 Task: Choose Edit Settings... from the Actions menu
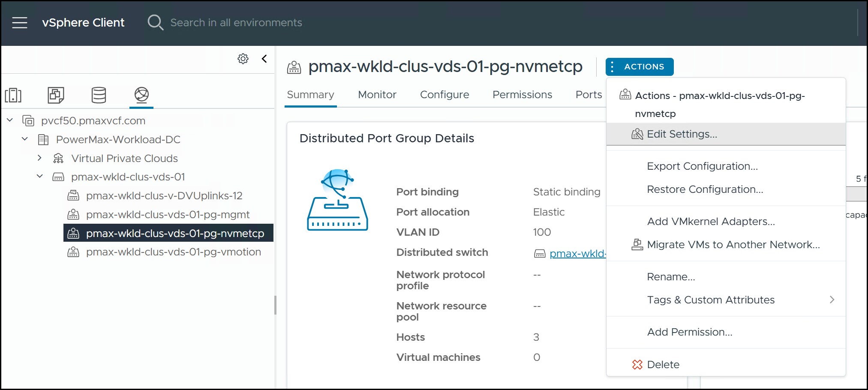click(726, 134)
